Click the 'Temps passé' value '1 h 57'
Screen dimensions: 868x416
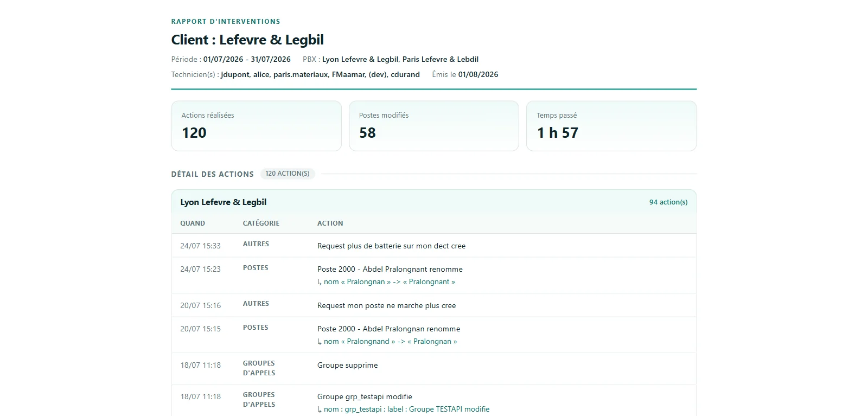pos(558,133)
